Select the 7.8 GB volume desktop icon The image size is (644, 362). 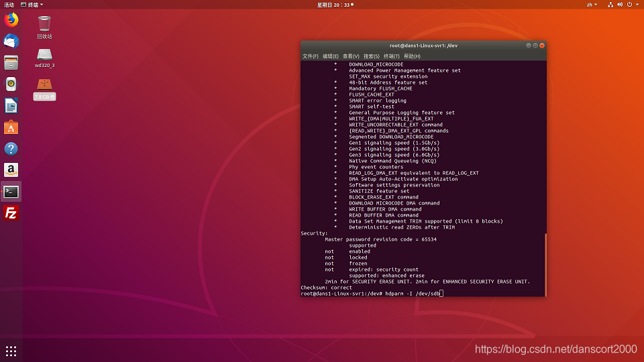coord(44,89)
